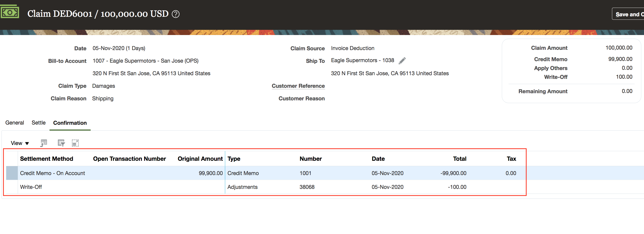Select the Write-Off settlement row
Viewport: 644px width, 234px height.
31,187
